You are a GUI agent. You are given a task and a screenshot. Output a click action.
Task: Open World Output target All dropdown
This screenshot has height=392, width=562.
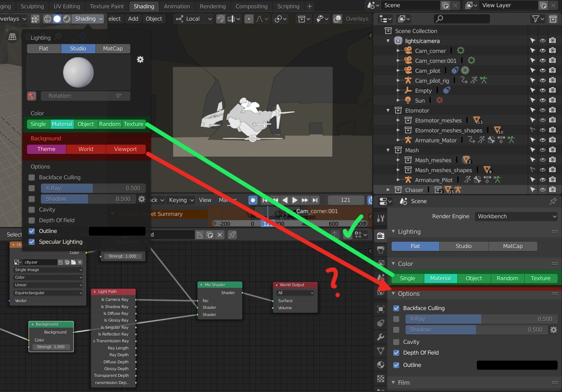coord(296,293)
